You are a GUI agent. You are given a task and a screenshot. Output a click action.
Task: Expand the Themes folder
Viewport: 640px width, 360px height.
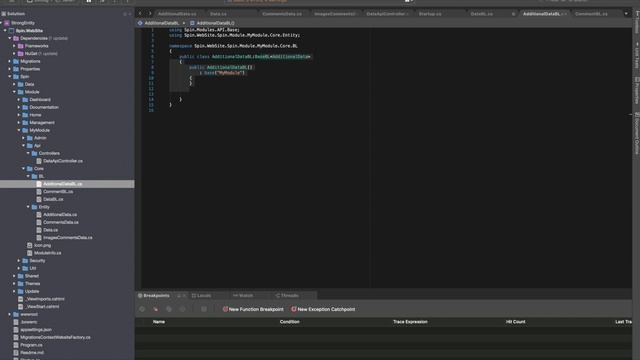(14, 284)
